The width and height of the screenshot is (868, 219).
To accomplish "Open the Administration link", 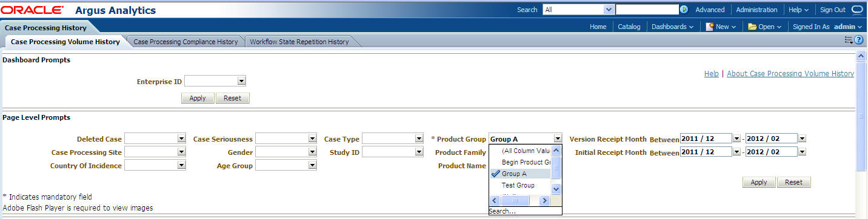I will point(756,10).
